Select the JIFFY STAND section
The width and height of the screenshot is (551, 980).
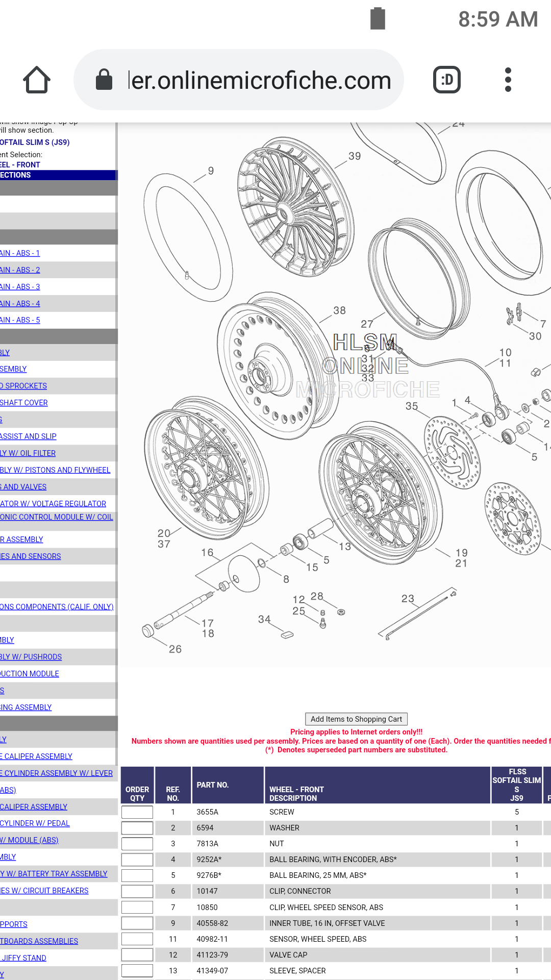tap(23, 958)
